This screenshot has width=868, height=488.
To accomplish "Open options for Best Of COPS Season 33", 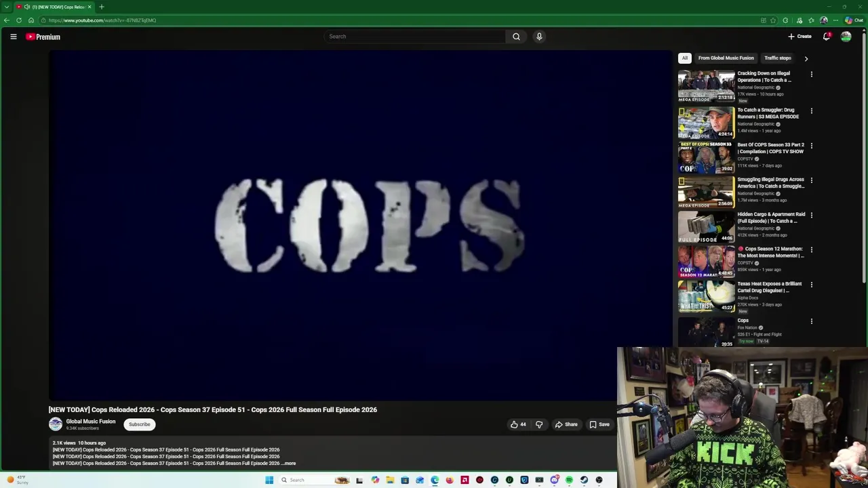I will click(811, 145).
